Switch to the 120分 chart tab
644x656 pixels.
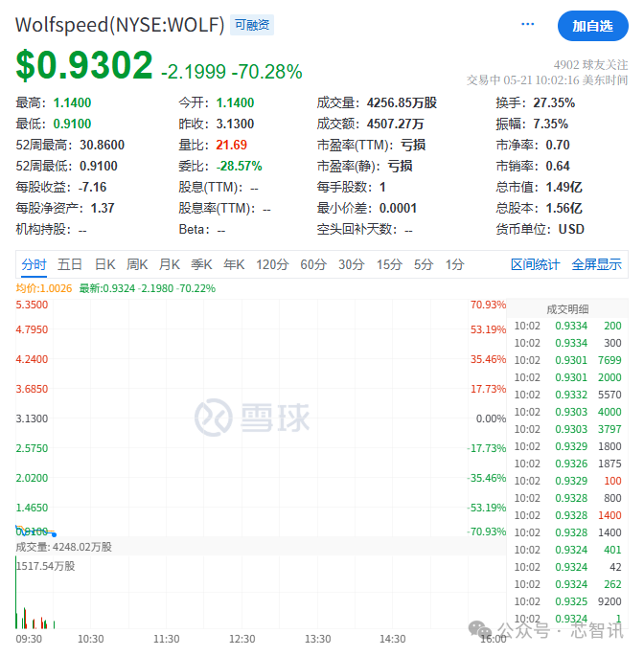point(272,264)
